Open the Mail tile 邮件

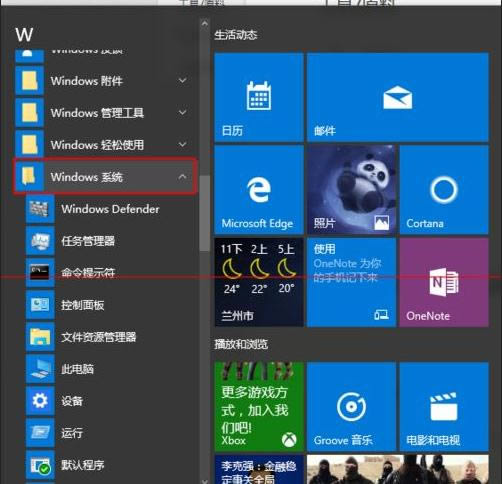pyautogui.click(x=398, y=97)
